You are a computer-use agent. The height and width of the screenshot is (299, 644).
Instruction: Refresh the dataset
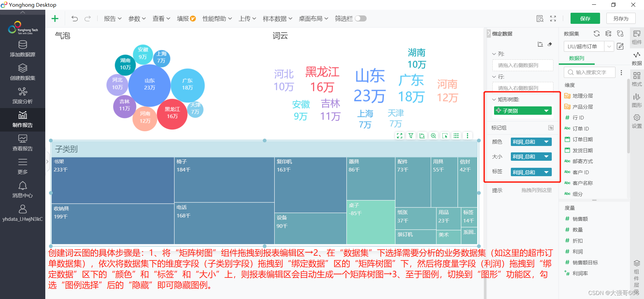[597, 34]
